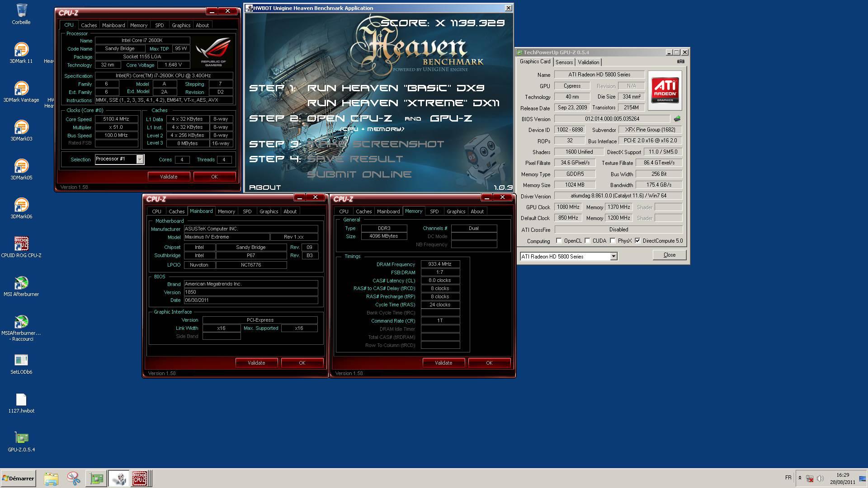Click the taskbar clock showing 16:29

click(x=842, y=479)
